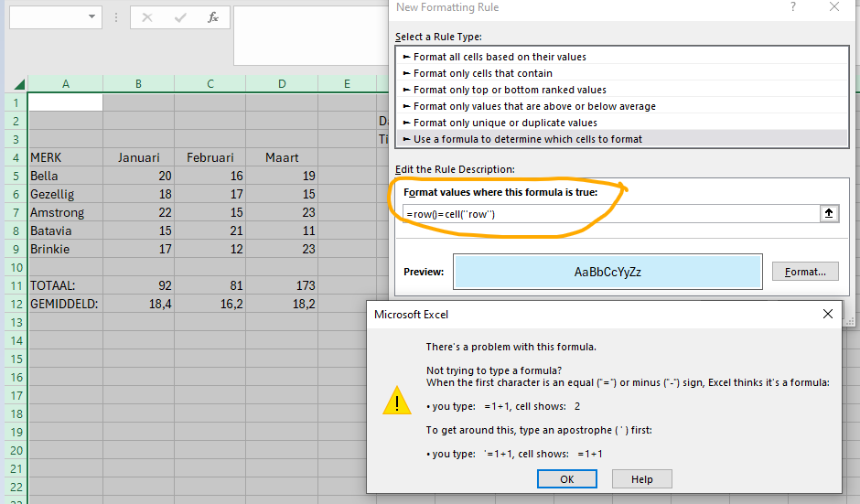
Task: Select column A header
Action: point(65,84)
